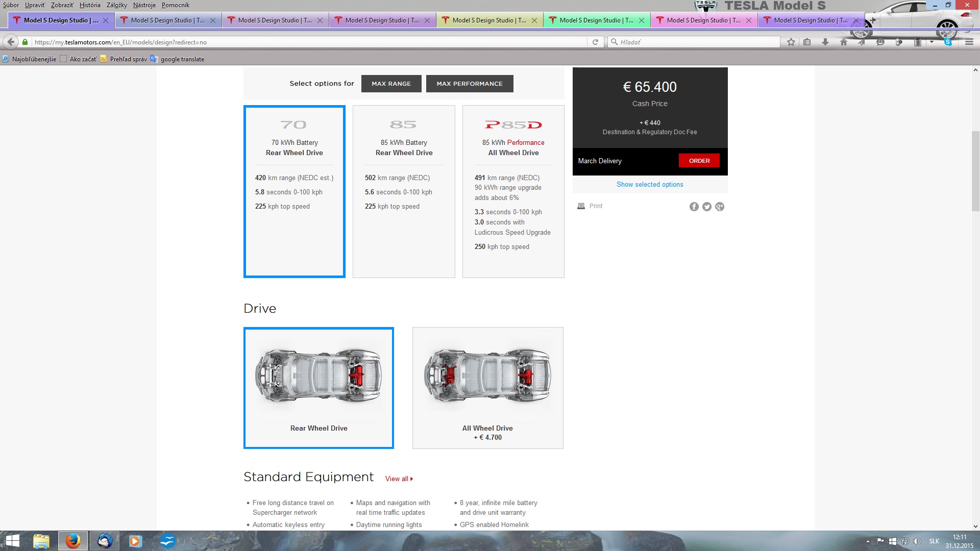This screenshot has height=551, width=980.
Task: Click the MAX PERFORMANCE button
Action: (x=470, y=84)
